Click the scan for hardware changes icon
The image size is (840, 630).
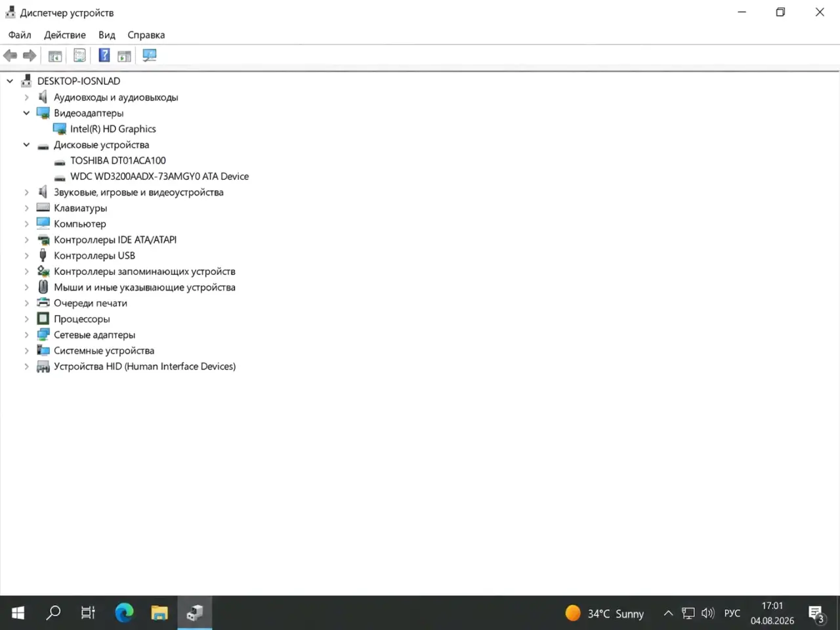coord(150,56)
